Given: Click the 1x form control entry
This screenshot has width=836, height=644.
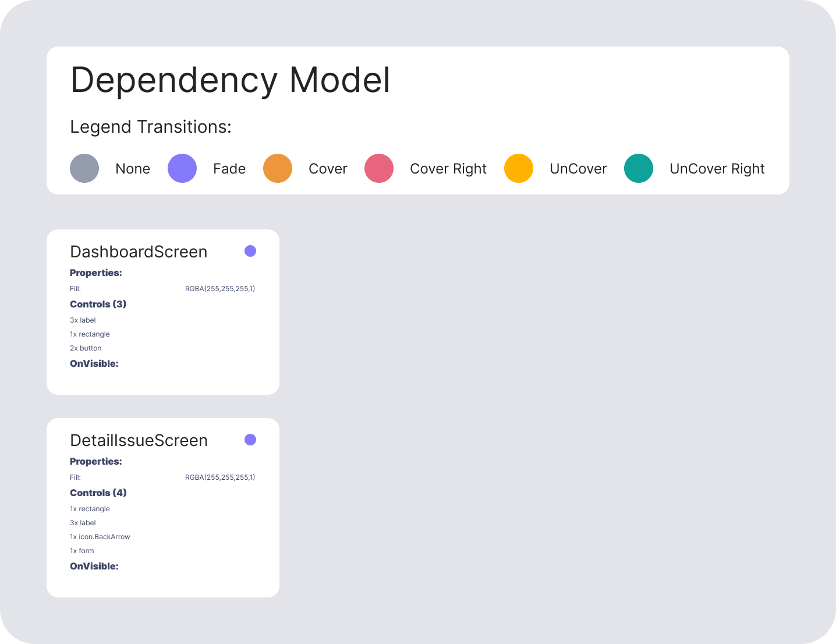Looking at the screenshot, I should 82,551.
